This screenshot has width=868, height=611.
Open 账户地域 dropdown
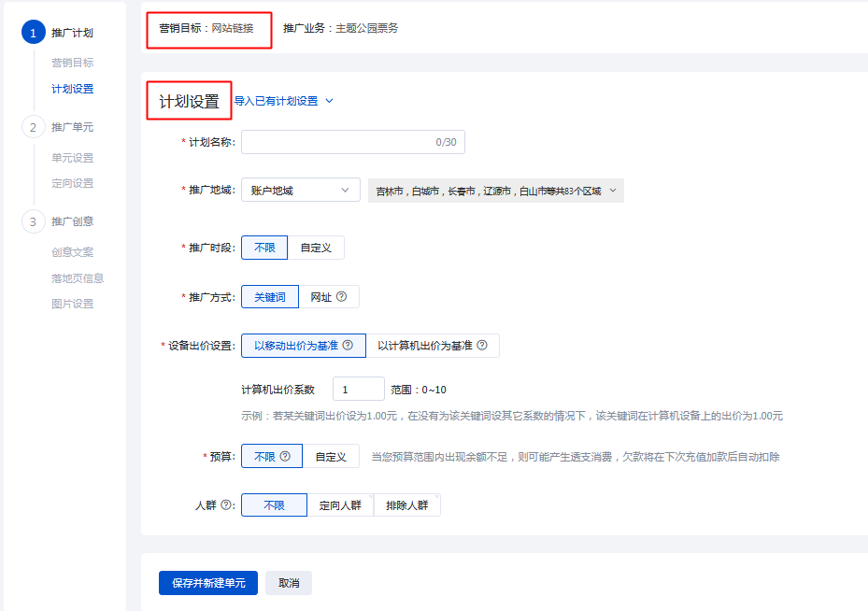pyautogui.click(x=301, y=190)
